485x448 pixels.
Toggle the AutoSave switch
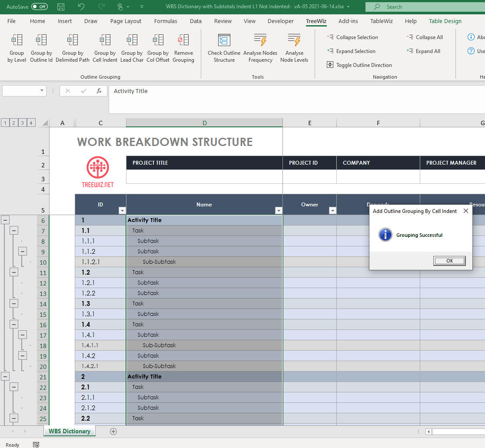pyautogui.click(x=40, y=7)
